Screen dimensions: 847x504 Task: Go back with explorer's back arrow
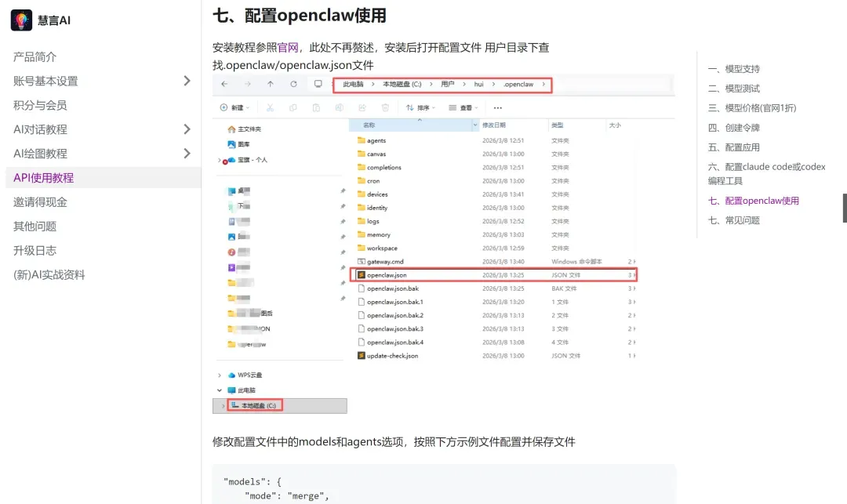point(225,84)
